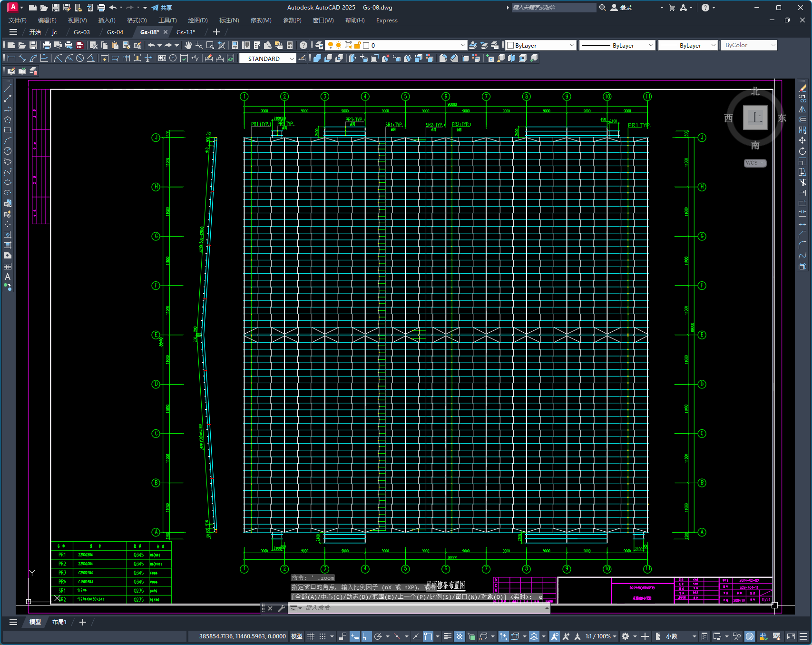The image size is (812, 645).
Task: Toggle ortho mode in status bar
Action: click(x=366, y=636)
